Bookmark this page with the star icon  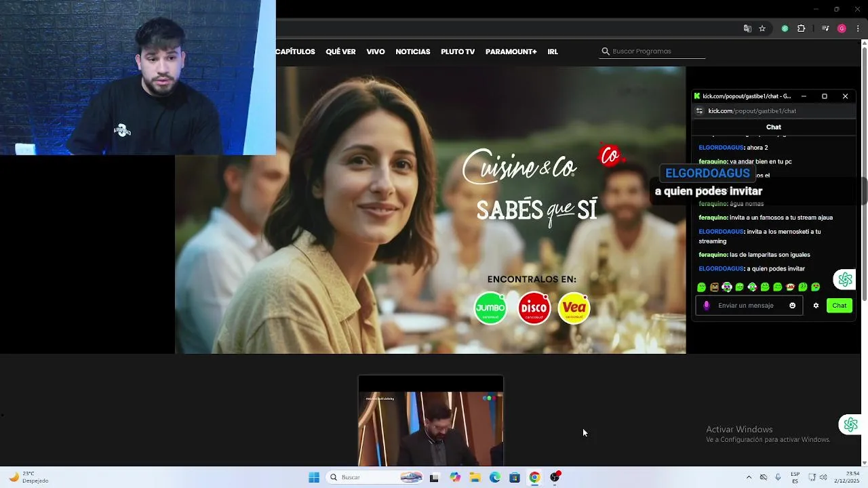762,28
